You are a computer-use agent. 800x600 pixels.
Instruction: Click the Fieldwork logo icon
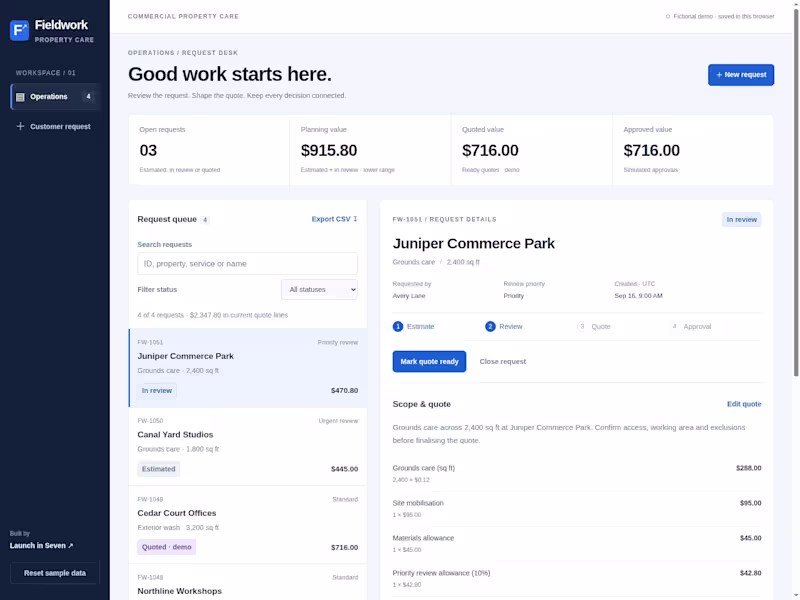click(19, 31)
